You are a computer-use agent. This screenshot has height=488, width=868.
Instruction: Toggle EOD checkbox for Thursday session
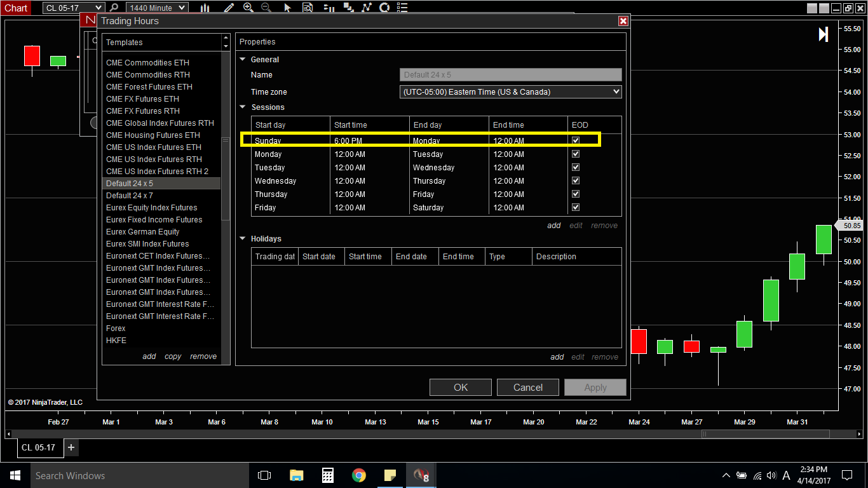pos(576,194)
